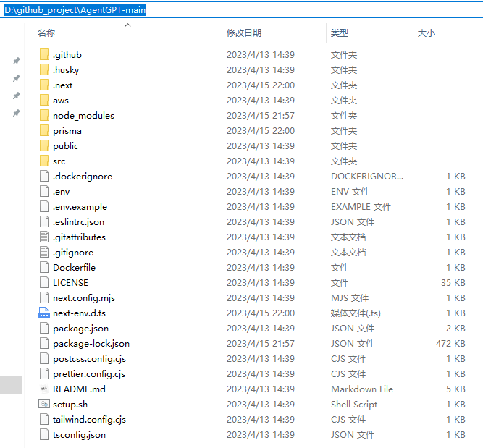
Task: Click the tailwind.config.cjs file icon
Action: pyautogui.click(x=44, y=419)
